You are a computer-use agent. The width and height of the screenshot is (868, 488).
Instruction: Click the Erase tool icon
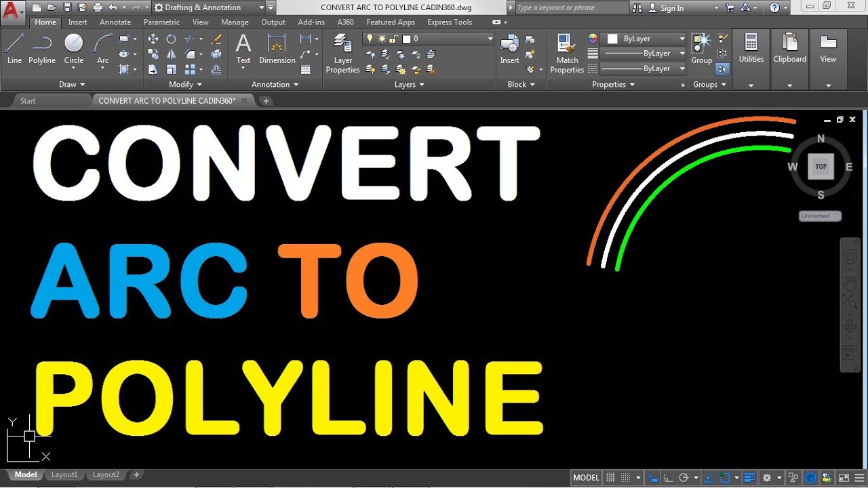pos(216,39)
